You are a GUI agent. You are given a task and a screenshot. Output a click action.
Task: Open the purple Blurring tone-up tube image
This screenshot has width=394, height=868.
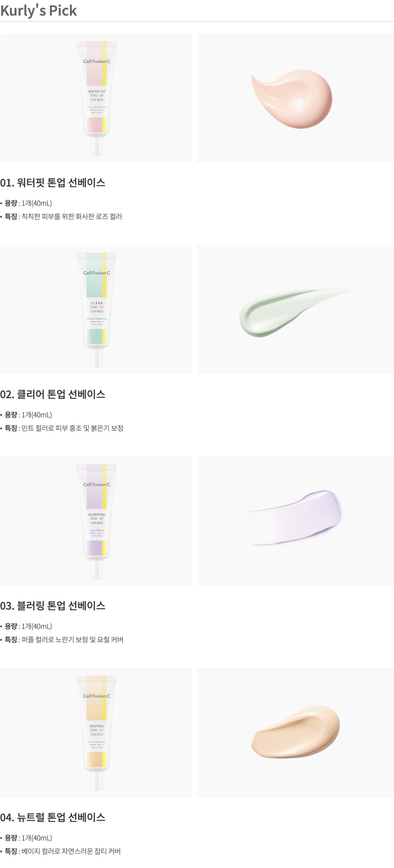(96, 521)
